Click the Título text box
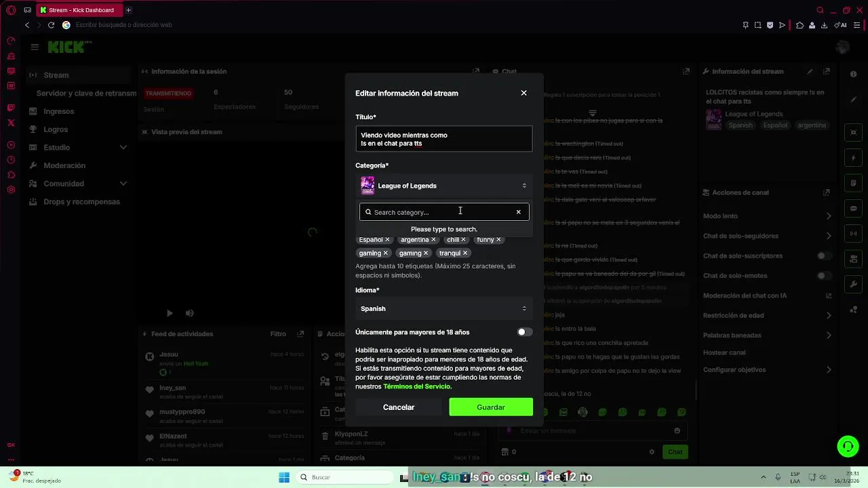 [x=444, y=139]
